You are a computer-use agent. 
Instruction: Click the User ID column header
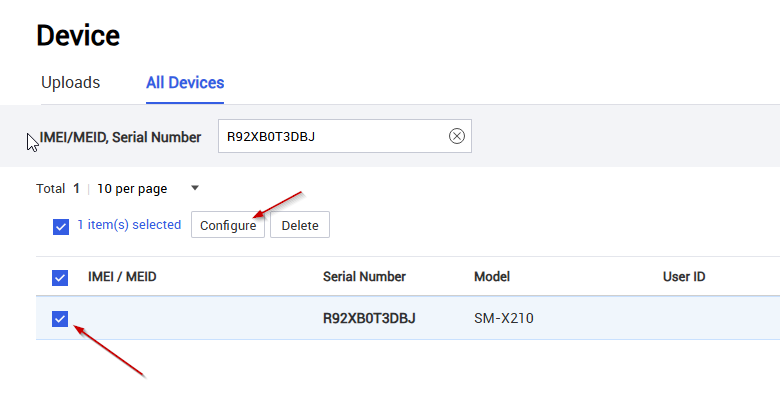pos(684,277)
